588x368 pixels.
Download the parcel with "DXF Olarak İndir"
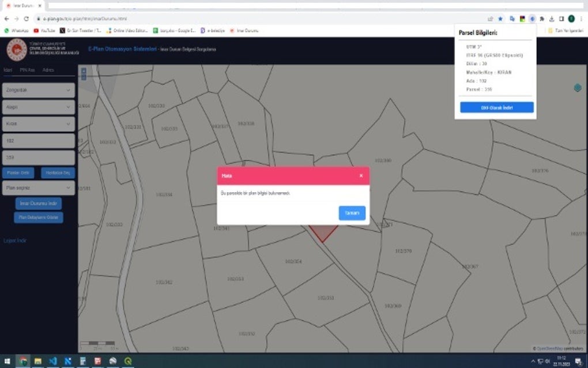pos(496,107)
